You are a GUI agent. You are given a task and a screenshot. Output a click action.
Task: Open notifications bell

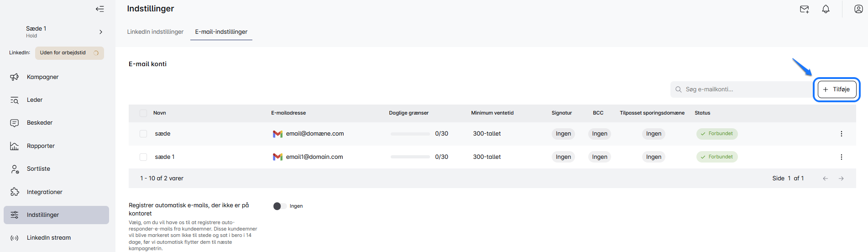click(x=826, y=9)
